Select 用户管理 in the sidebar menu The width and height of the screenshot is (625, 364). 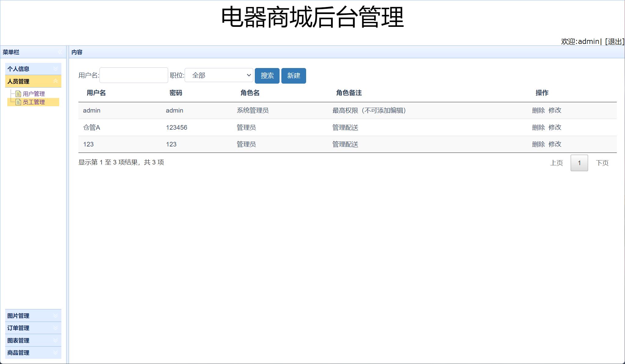click(34, 94)
